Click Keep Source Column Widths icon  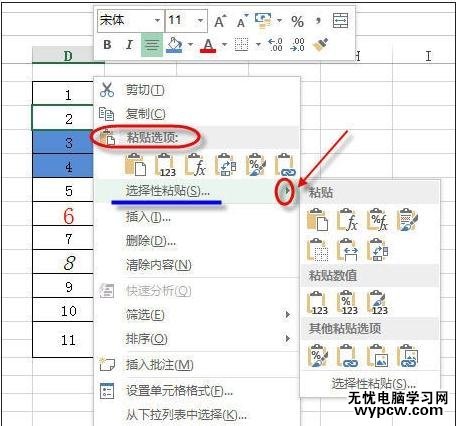coord(347,250)
